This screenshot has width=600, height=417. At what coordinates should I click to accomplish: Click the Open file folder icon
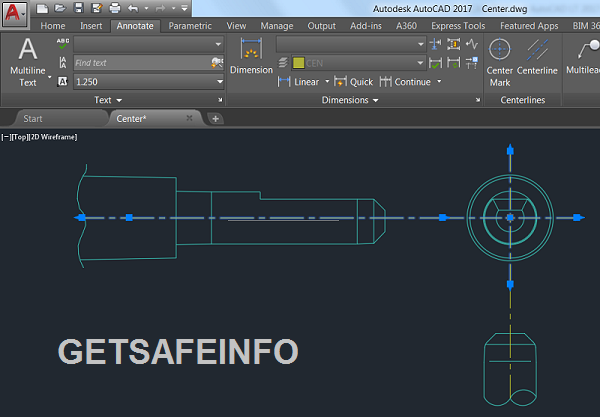(60, 8)
